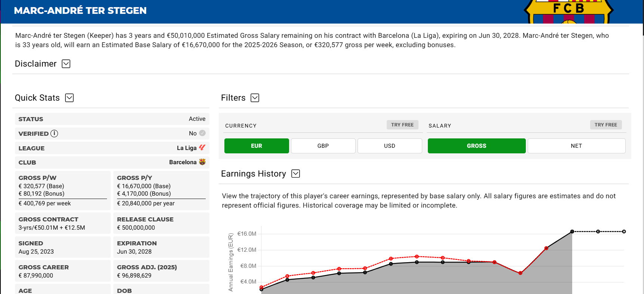Click the € 87,990,000 gross career value

[36, 276]
